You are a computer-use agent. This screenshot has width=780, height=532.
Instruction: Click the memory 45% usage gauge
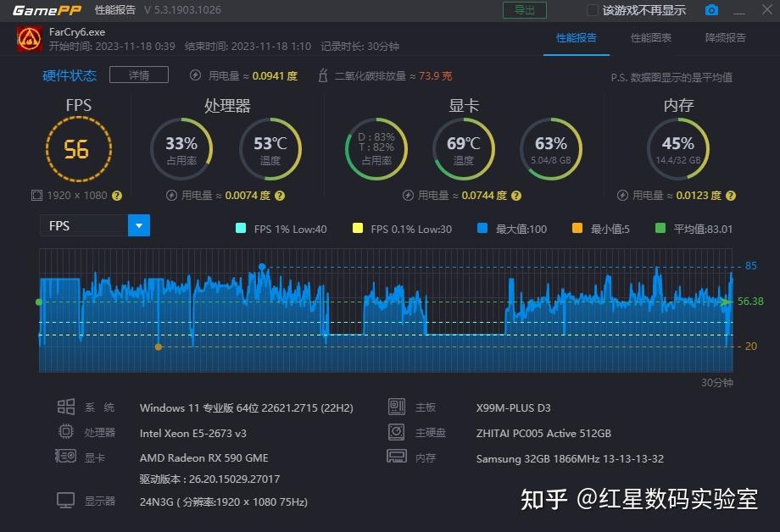(678, 149)
